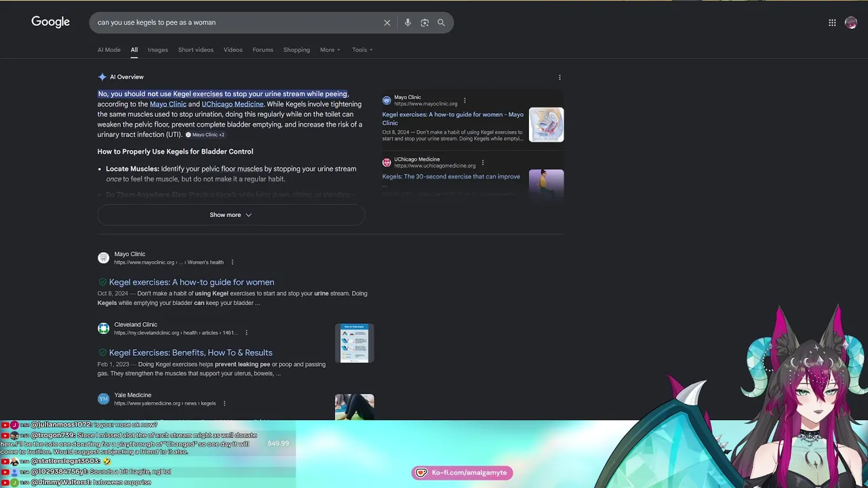Click the AI Overview sparkle icon

[x=102, y=77]
